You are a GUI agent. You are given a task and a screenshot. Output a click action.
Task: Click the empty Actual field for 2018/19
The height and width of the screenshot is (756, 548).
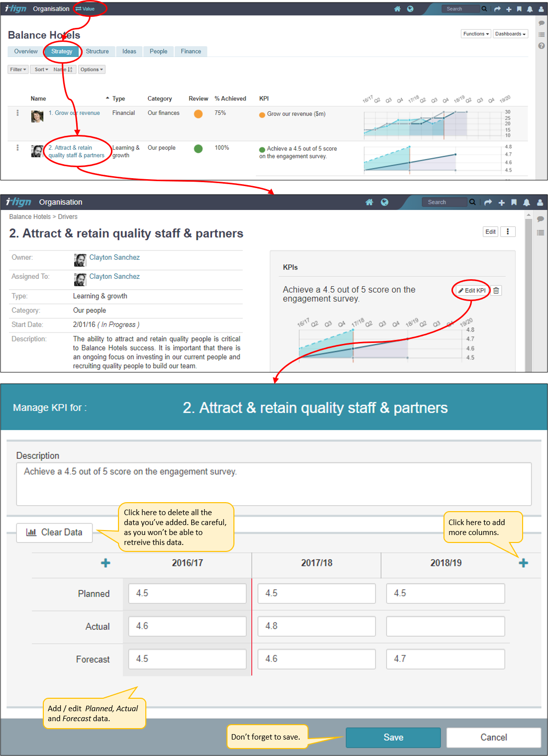tap(445, 627)
